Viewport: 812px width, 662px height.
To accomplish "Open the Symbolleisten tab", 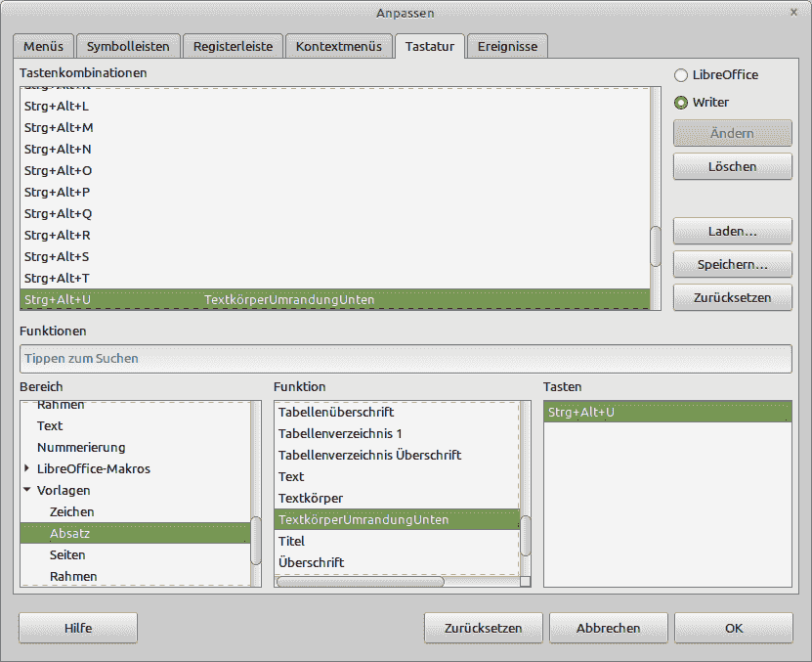I will click(x=128, y=46).
